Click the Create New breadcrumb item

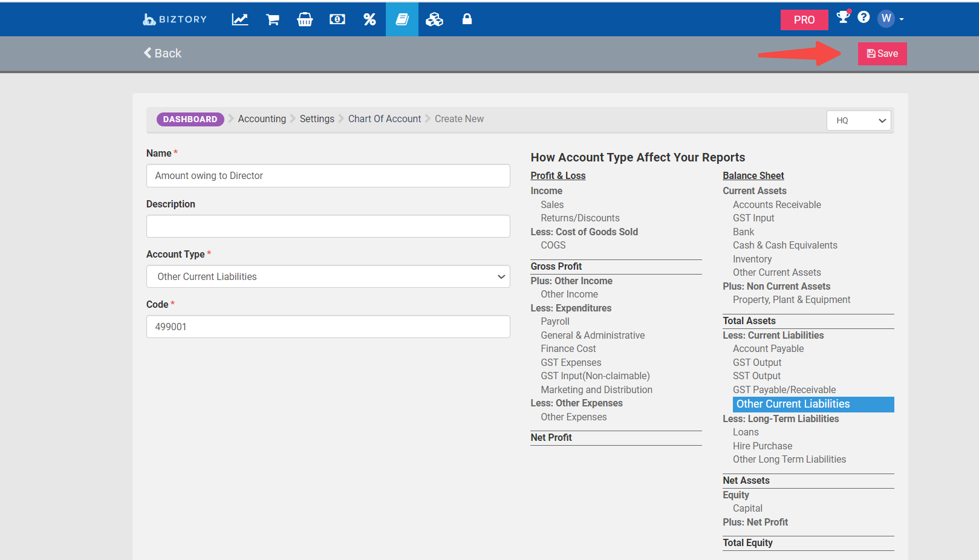click(x=459, y=119)
